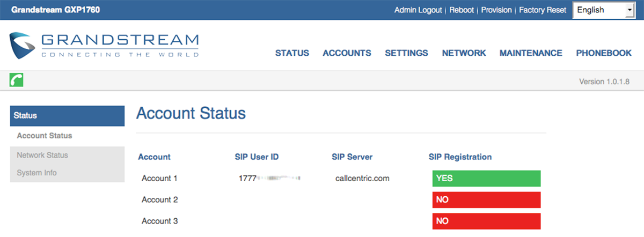The width and height of the screenshot is (644, 237).
Task: Click the red NO status for Account 3
Action: [486, 221]
